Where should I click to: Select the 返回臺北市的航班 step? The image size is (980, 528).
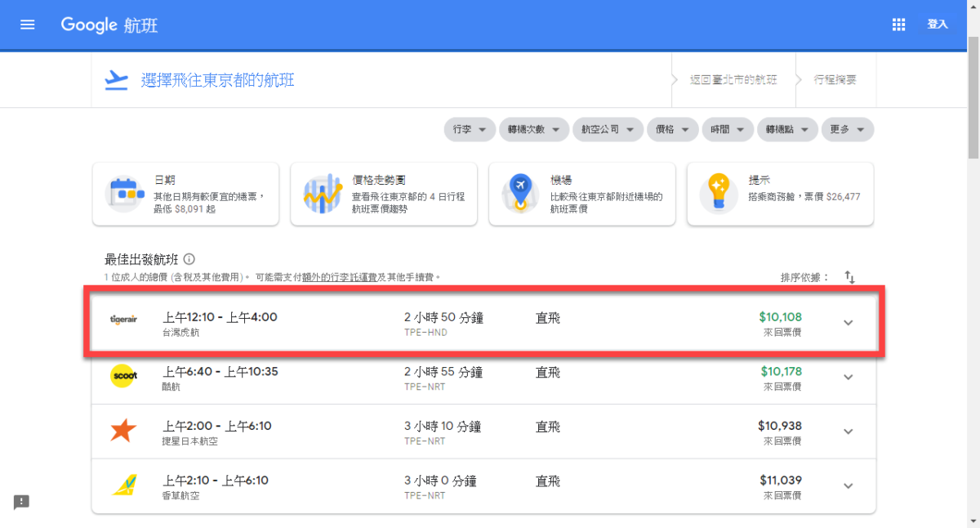[x=733, y=80]
